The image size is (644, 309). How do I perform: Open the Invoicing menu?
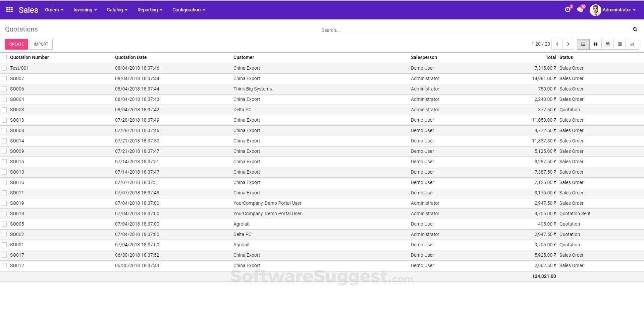click(x=85, y=10)
